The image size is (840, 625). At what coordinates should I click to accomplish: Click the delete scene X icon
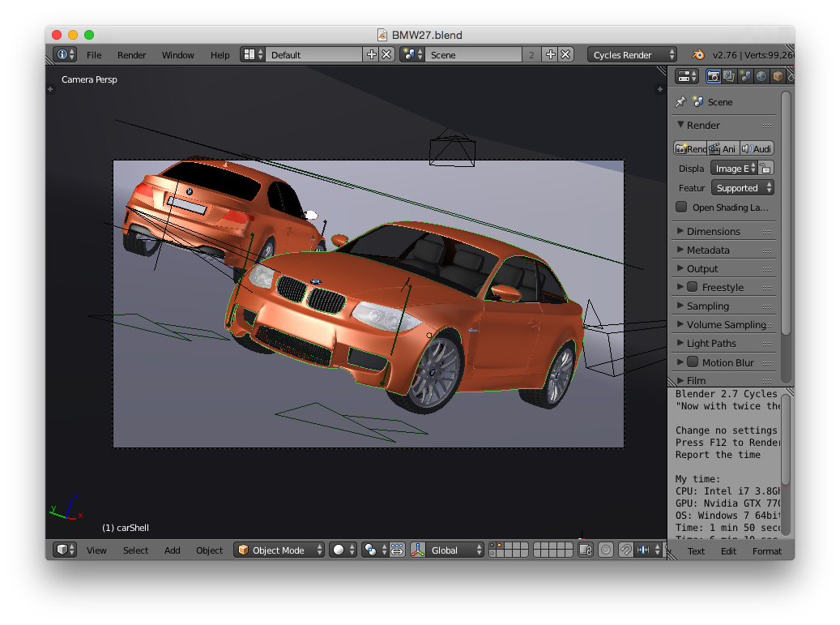pos(565,54)
